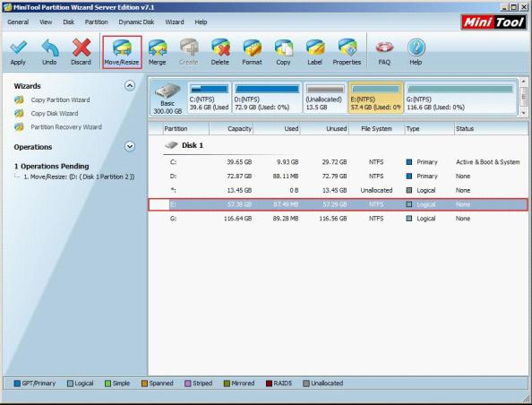Screen dimensions: 532x405
Task: Click the Partition Recovery Wizard icon
Action: click(x=20, y=127)
